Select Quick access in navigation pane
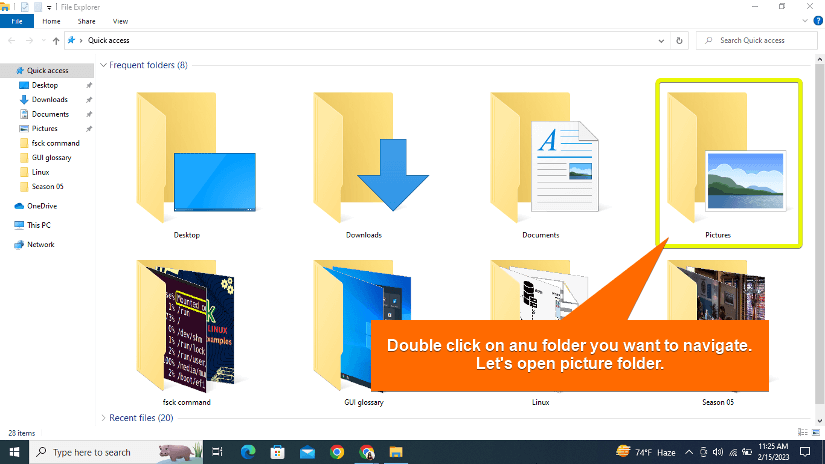This screenshot has height=464, width=825. pos(47,70)
